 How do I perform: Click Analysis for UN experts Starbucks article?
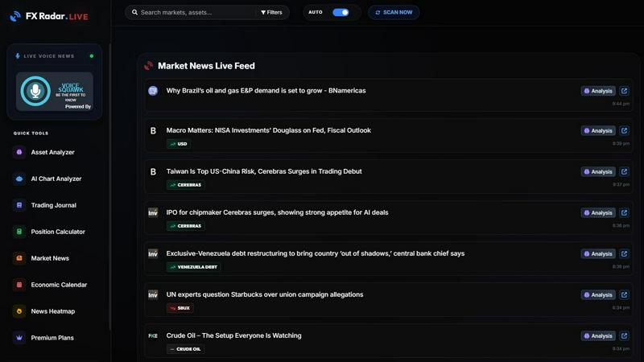(x=598, y=294)
